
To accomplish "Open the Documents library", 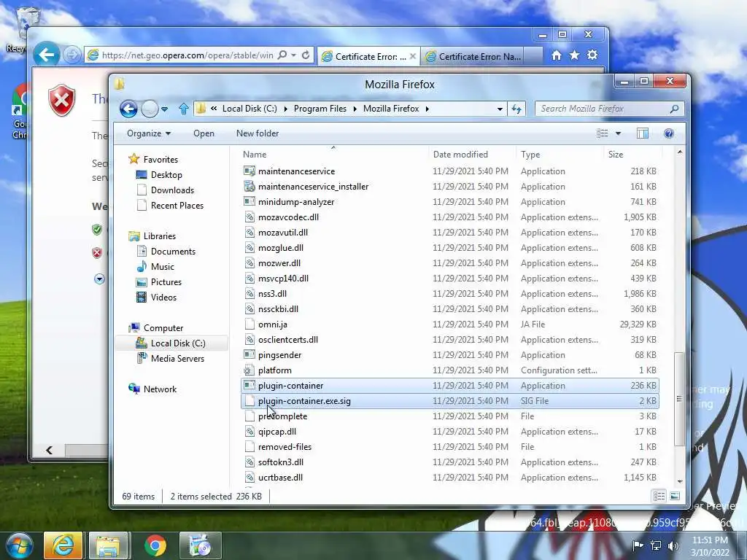I will click(173, 252).
